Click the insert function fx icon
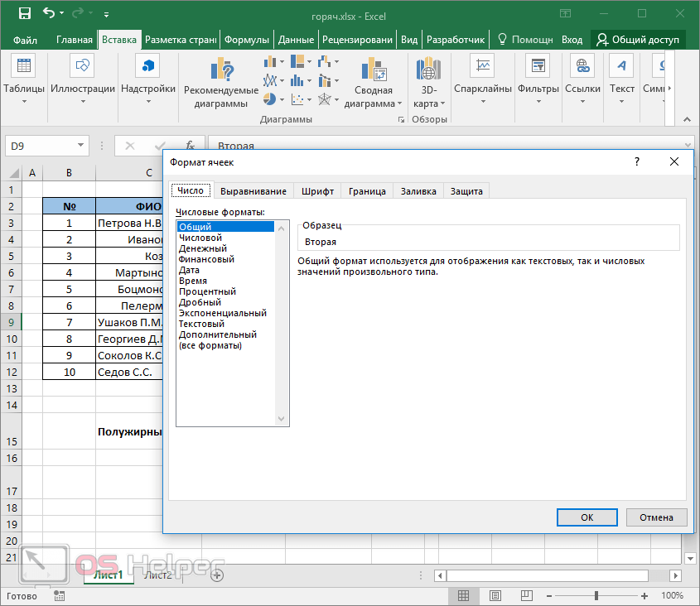The height and width of the screenshot is (606, 700). pyautogui.click(x=190, y=146)
